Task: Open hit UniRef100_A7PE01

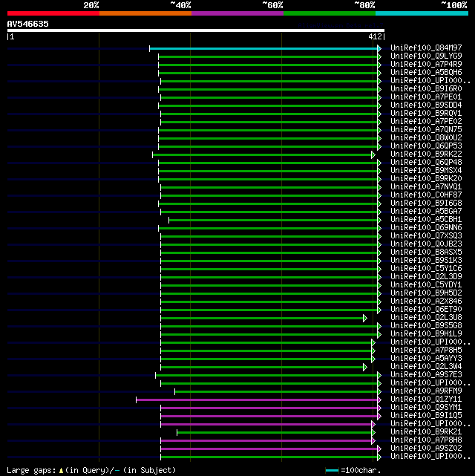Action: (x=426, y=97)
